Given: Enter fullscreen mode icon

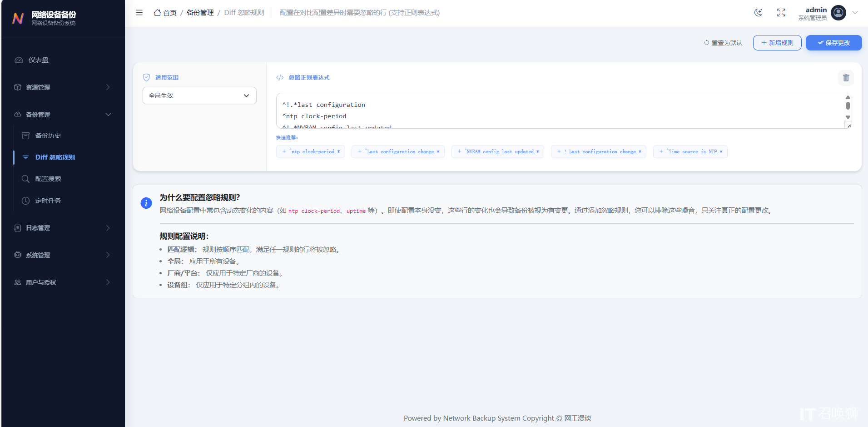Looking at the screenshot, I should point(781,13).
